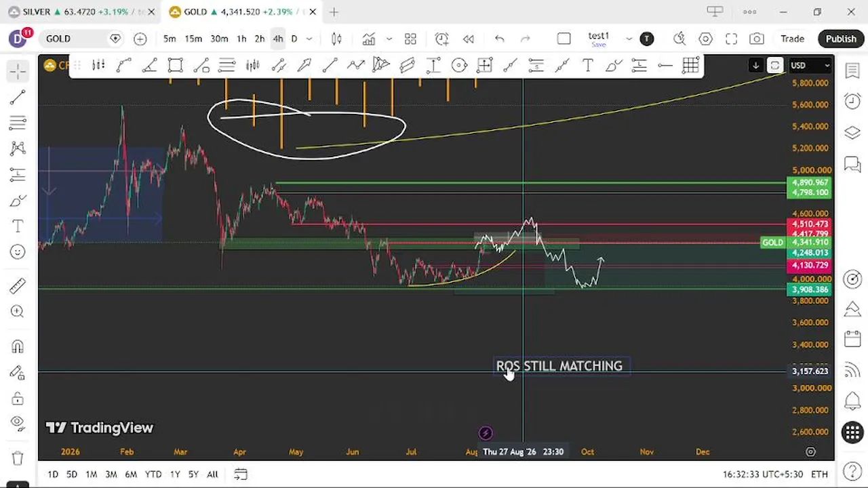This screenshot has width=868, height=488.
Task: Open the go-to-date calendar icon
Action: [x=241, y=474]
